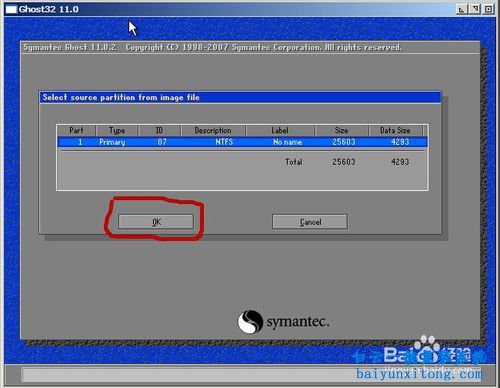Click the 25603 size value in selected row
The width and height of the screenshot is (500, 388).
point(344,142)
